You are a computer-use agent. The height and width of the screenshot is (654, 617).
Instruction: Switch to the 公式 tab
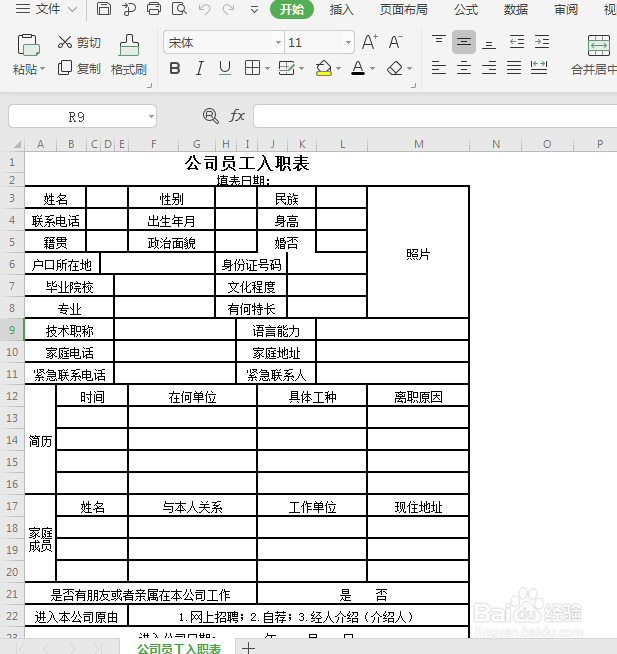pyautogui.click(x=466, y=9)
